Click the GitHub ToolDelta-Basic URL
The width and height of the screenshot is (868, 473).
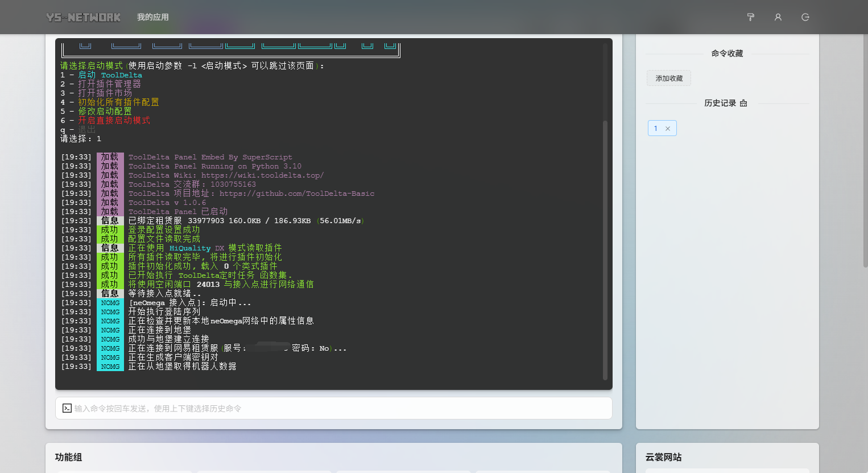(x=297, y=194)
